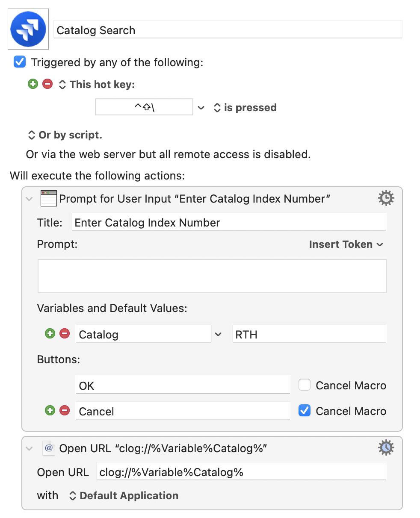Open the Insert Token menu
Image resolution: width=420 pixels, height=518 pixels.
(346, 244)
